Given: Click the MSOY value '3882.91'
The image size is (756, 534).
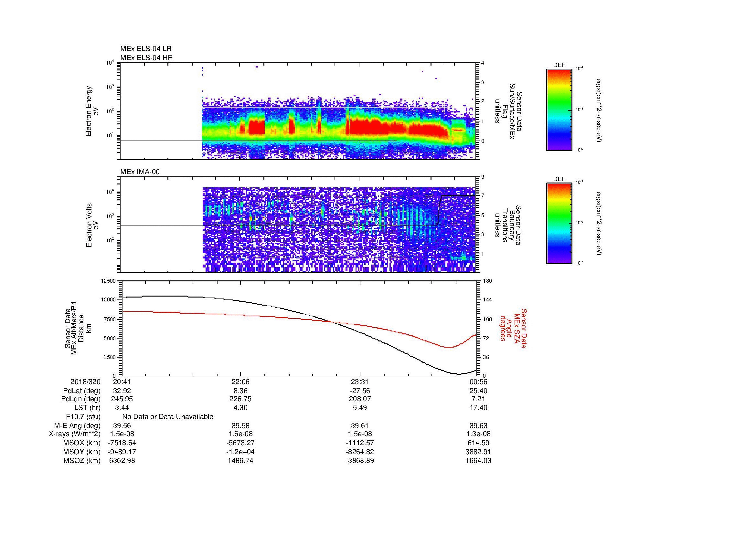Looking at the screenshot, I should [x=478, y=452].
